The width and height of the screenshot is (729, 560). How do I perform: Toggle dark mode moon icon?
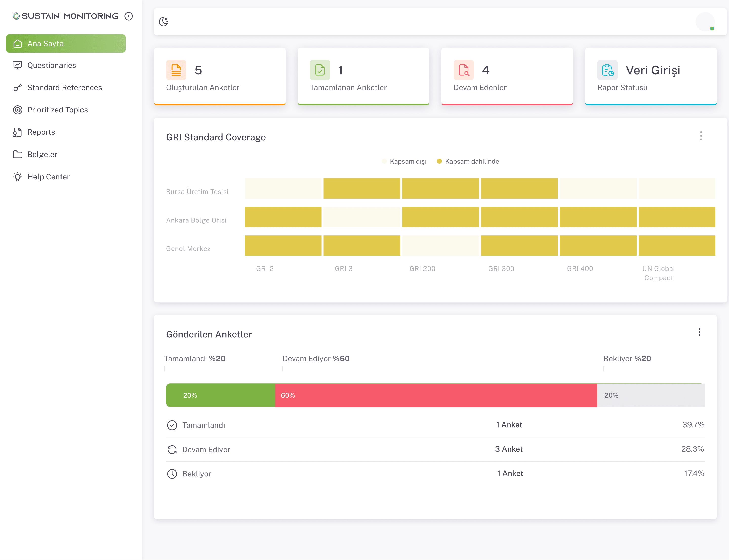pos(163,22)
